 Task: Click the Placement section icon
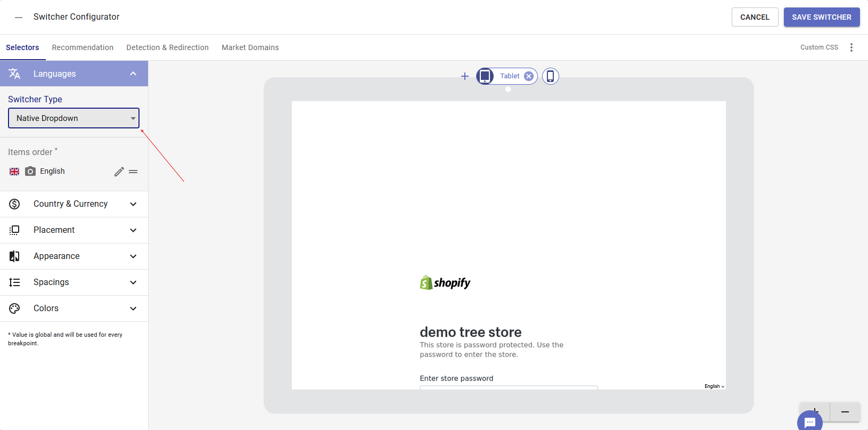point(14,230)
